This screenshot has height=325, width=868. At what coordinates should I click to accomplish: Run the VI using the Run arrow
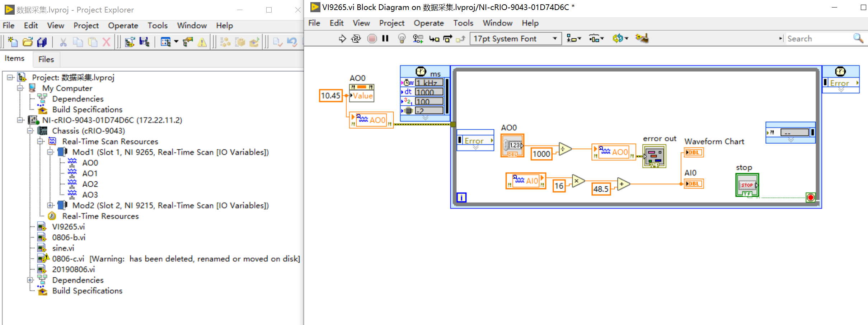pyautogui.click(x=341, y=38)
